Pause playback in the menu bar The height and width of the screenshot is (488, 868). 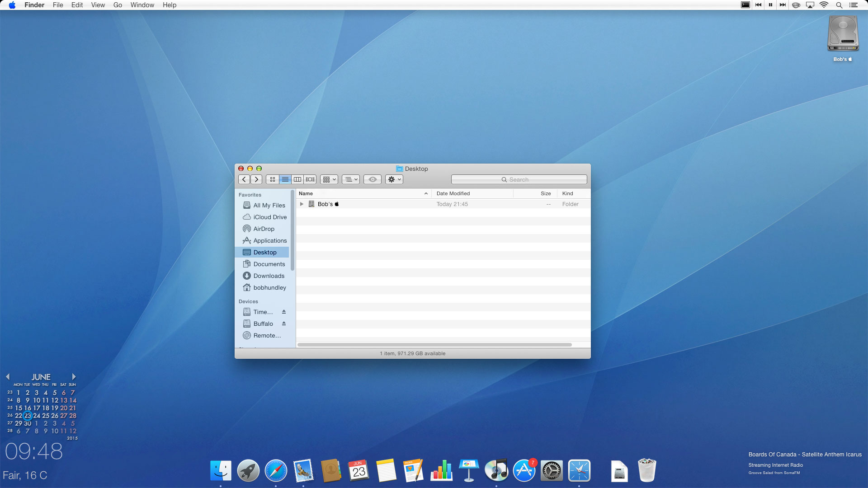coord(770,5)
